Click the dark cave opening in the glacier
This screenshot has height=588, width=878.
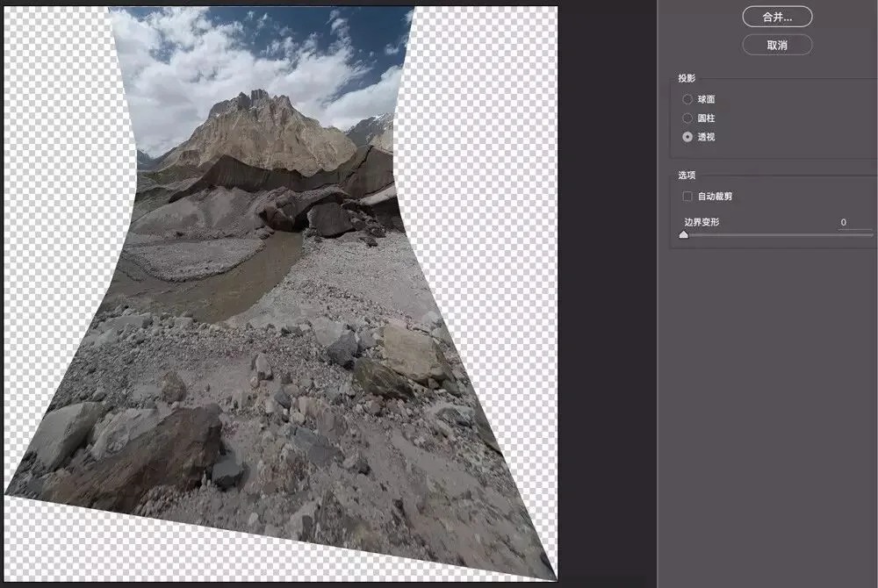click(299, 219)
